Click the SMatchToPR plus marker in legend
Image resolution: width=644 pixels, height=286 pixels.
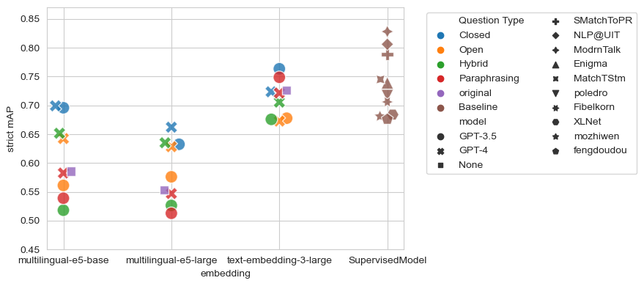click(555, 21)
